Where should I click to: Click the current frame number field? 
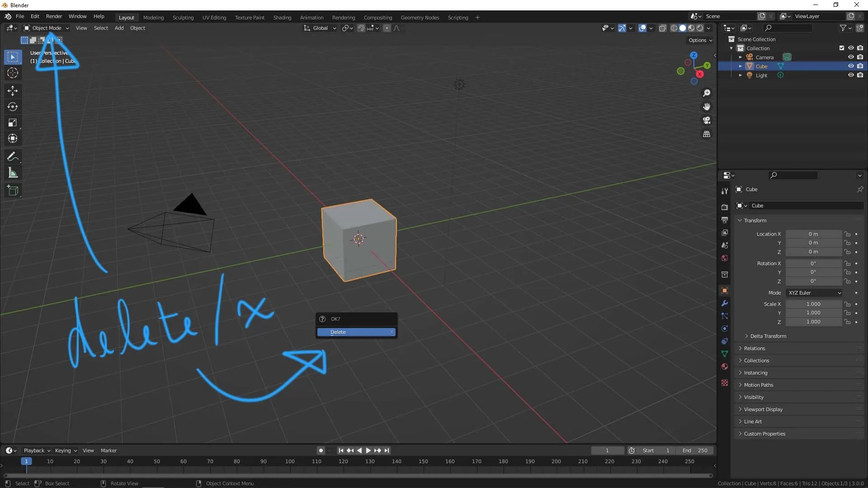(608, 450)
